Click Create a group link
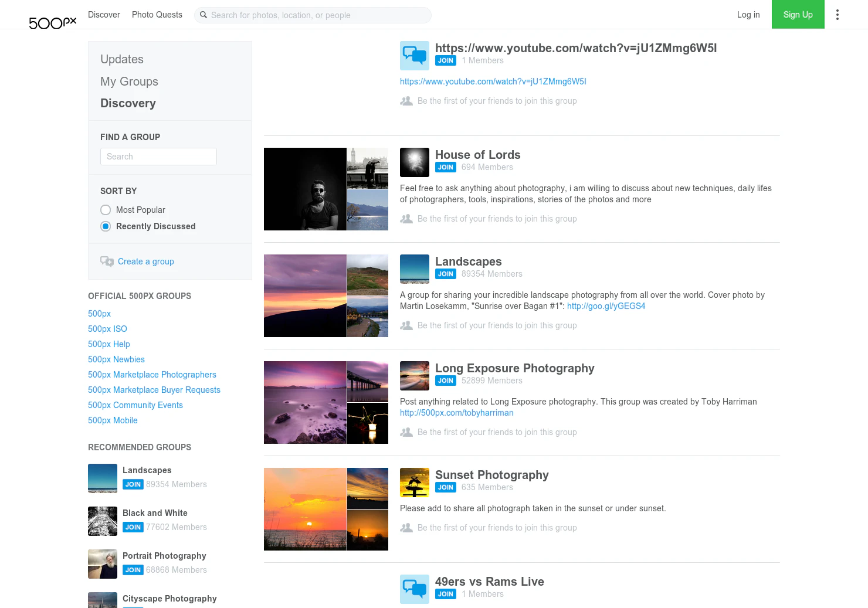This screenshot has height=608, width=868. [x=146, y=261]
